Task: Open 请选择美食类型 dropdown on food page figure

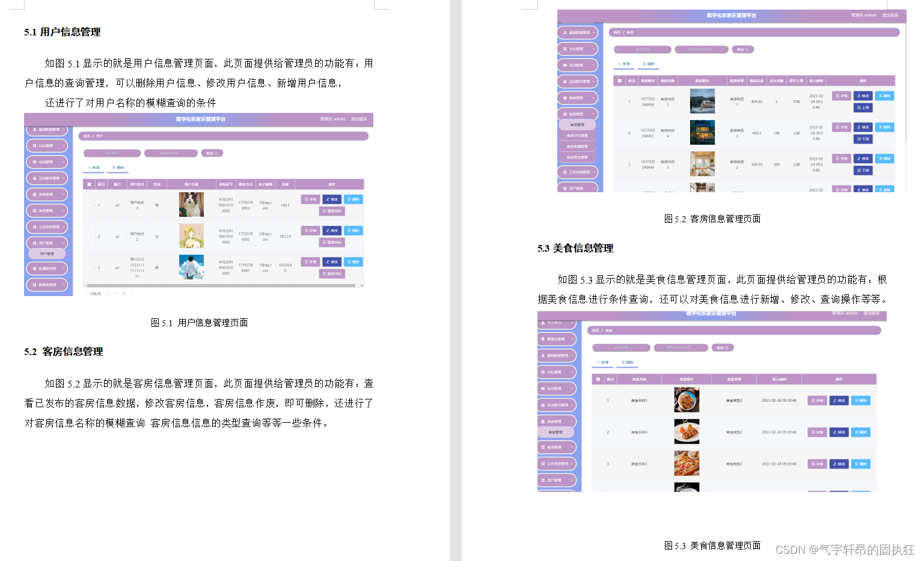Action: click(679, 348)
